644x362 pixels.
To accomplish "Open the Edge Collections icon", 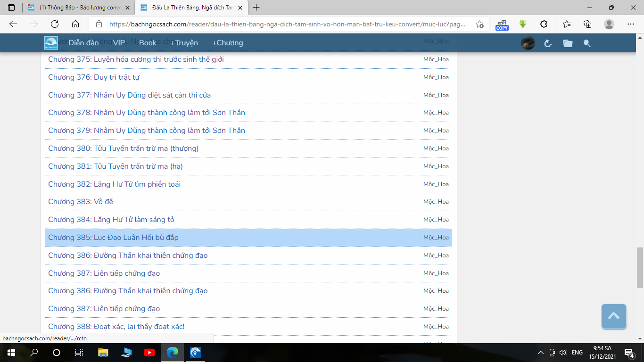I will 587,24.
